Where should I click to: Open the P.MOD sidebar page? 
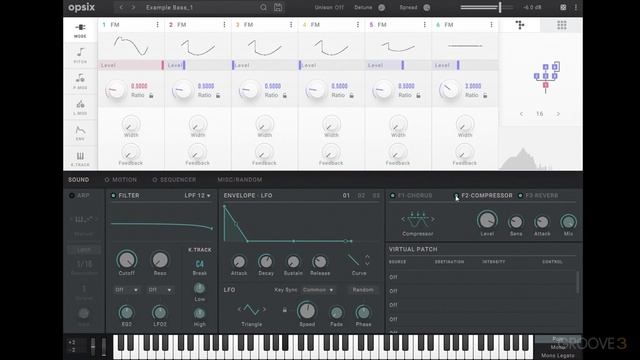(80, 81)
